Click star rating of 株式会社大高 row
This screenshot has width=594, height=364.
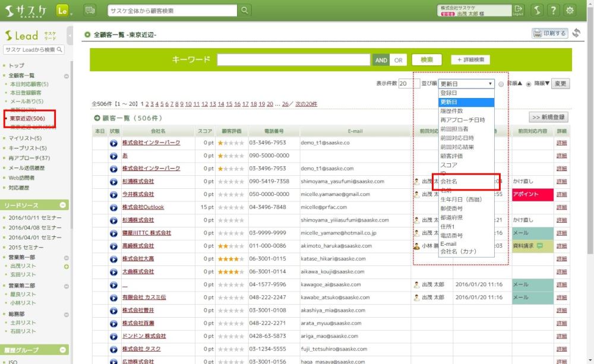pos(230,259)
